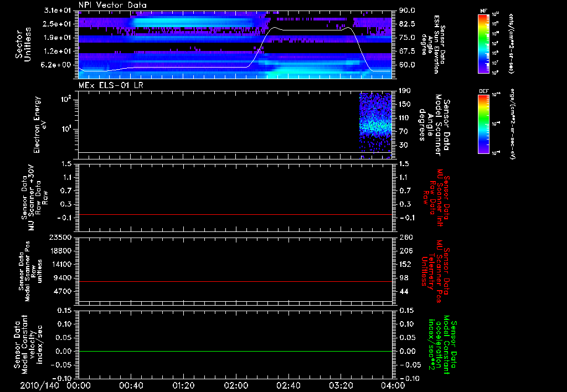Click the '03:20' time tick label
Image resolution: width=567 pixels, height=392 pixels.
[x=341, y=385]
